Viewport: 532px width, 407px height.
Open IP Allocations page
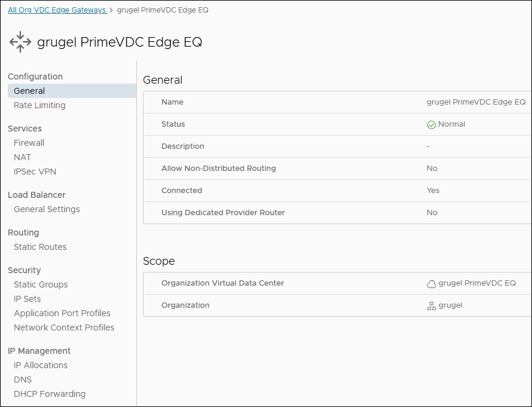pyautogui.click(x=41, y=365)
